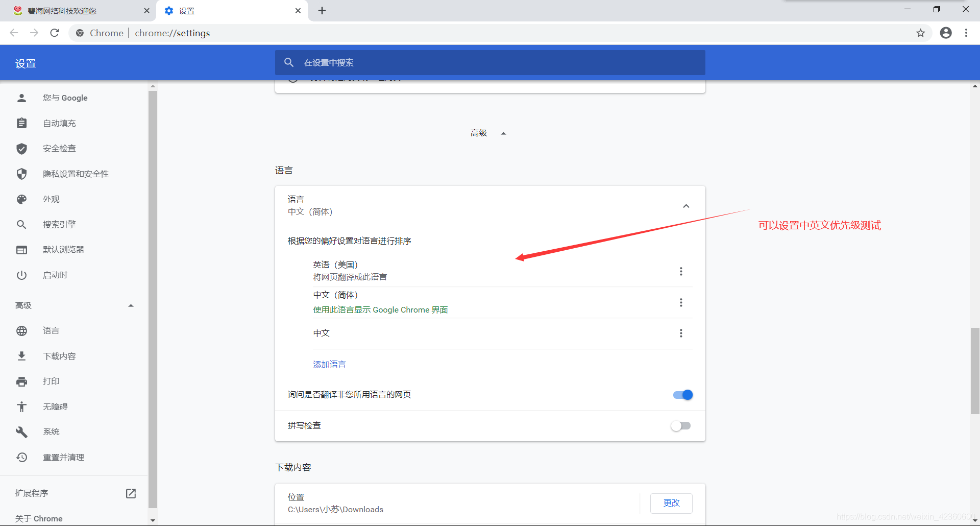Click the 添加语言 link
The width and height of the screenshot is (980, 526).
point(329,364)
